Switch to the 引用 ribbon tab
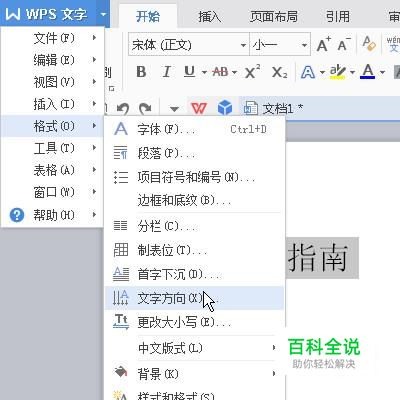The image size is (400, 400). tap(338, 16)
